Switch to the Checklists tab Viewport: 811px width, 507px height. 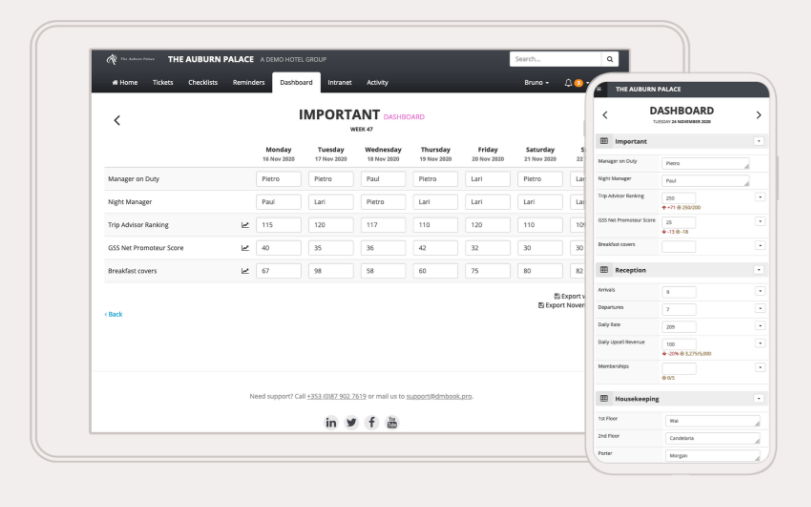point(203,83)
